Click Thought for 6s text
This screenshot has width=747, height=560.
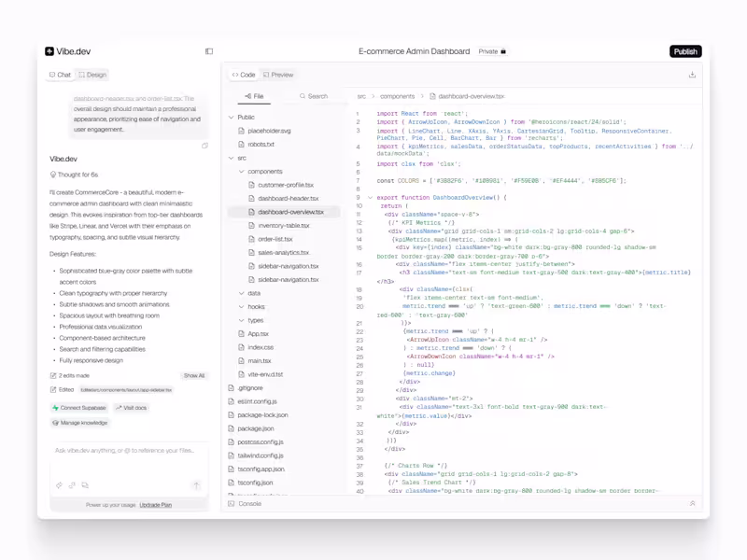coord(78,175)
